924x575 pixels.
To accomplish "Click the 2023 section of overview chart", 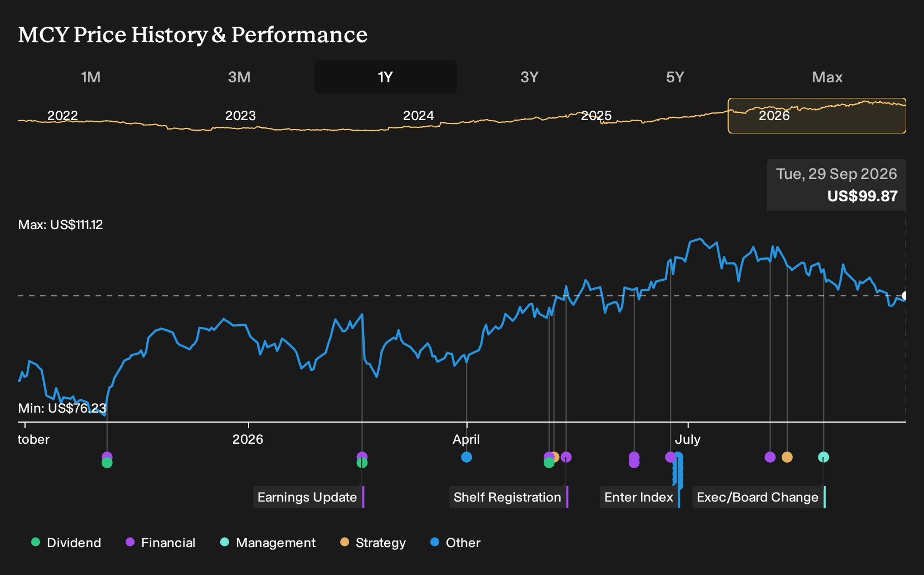I will pyautogui.click(x=240, y=116).
